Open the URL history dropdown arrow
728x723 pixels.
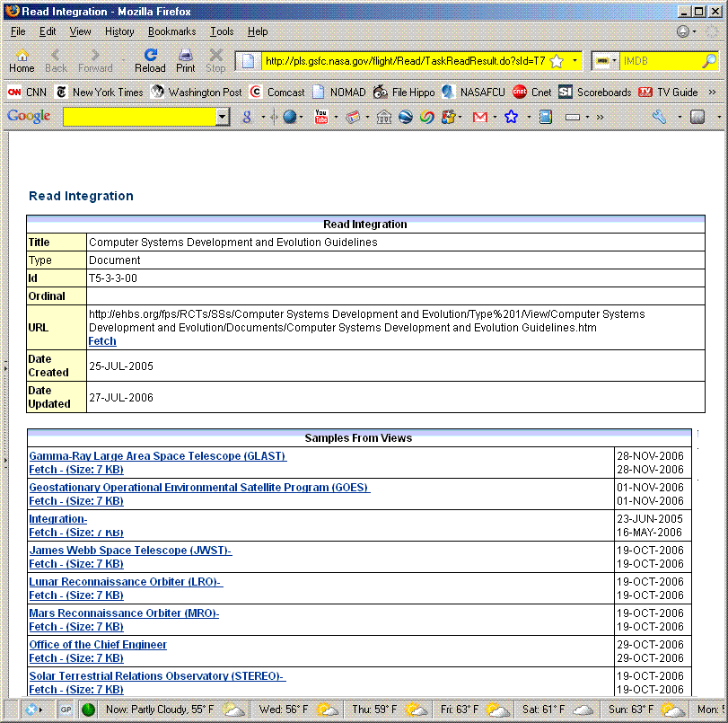click(575, 61)
